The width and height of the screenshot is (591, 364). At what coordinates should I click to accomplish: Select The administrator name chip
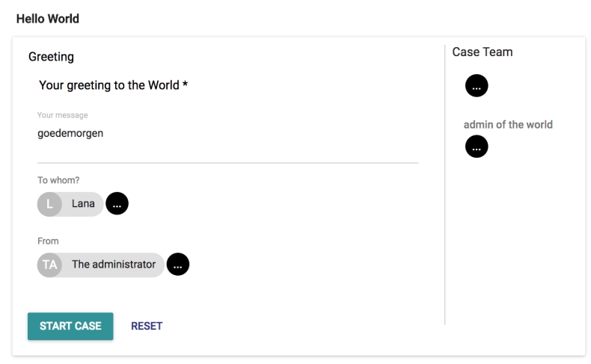point(113,265)
